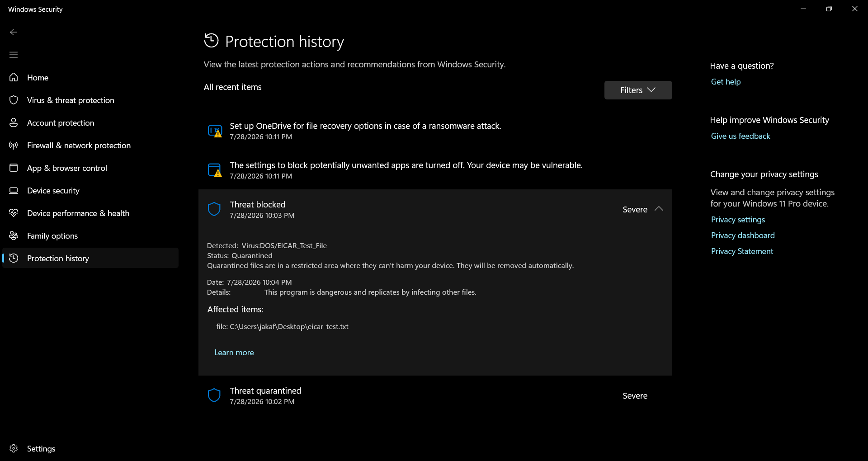868x461 pixels.
Task: Restore down the Windows Security window
Action: click(829, 9)
